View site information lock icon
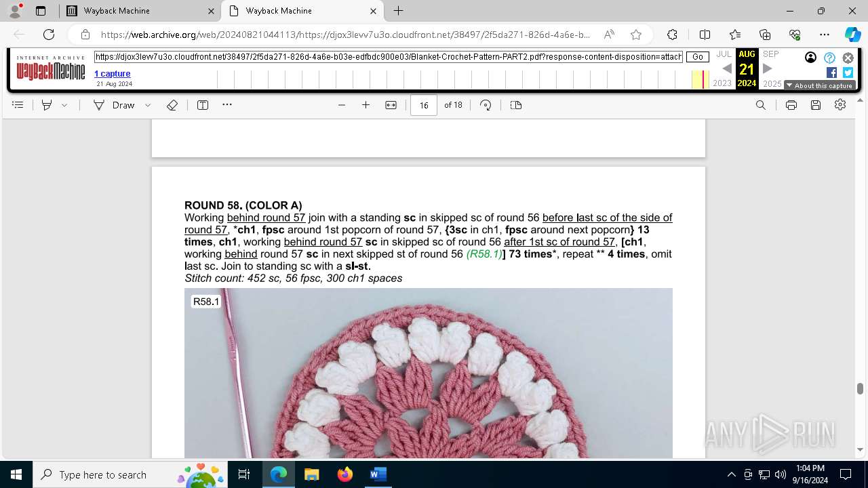This screenshot has width=868, height=488. click(x=85, y=35)
